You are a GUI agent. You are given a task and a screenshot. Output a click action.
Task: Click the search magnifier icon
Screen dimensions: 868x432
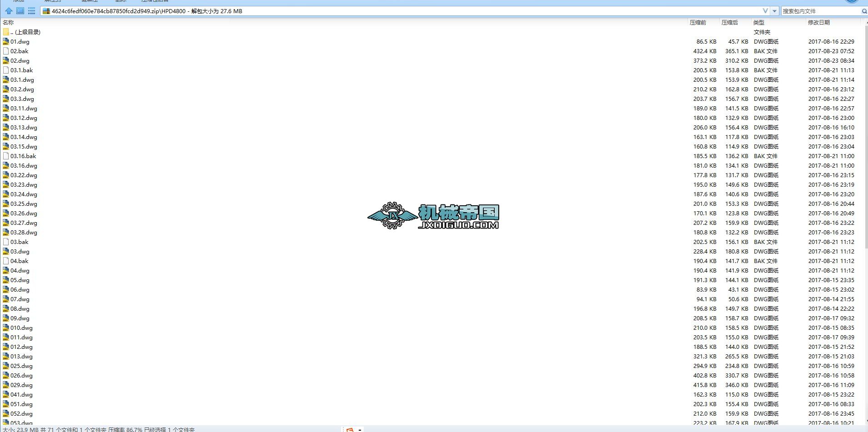tap(864, 11)
